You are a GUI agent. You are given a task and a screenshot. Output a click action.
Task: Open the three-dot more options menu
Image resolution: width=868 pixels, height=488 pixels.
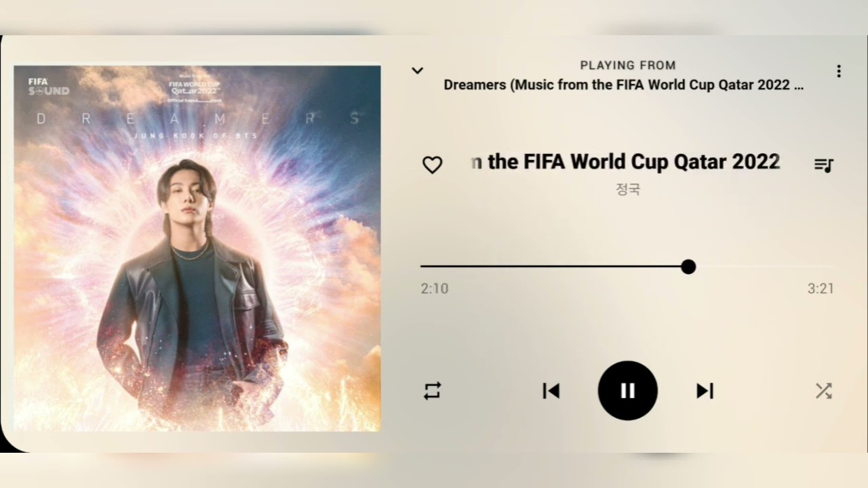click(x=839, y=71)
